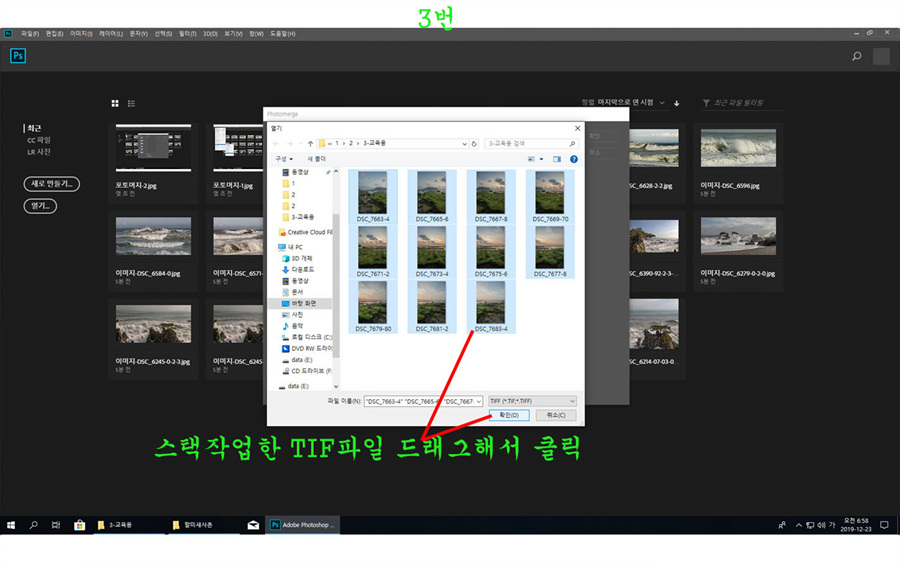Viewport: 900px width, 563px height.
Task: Select DSC_7675-6 thumbnail
Action: point(490,251)
